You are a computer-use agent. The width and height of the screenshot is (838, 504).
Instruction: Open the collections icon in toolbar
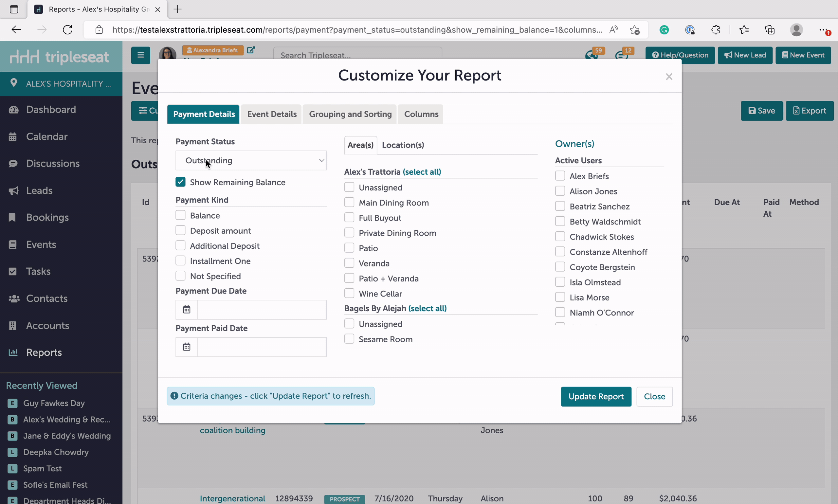click(770, 30)
